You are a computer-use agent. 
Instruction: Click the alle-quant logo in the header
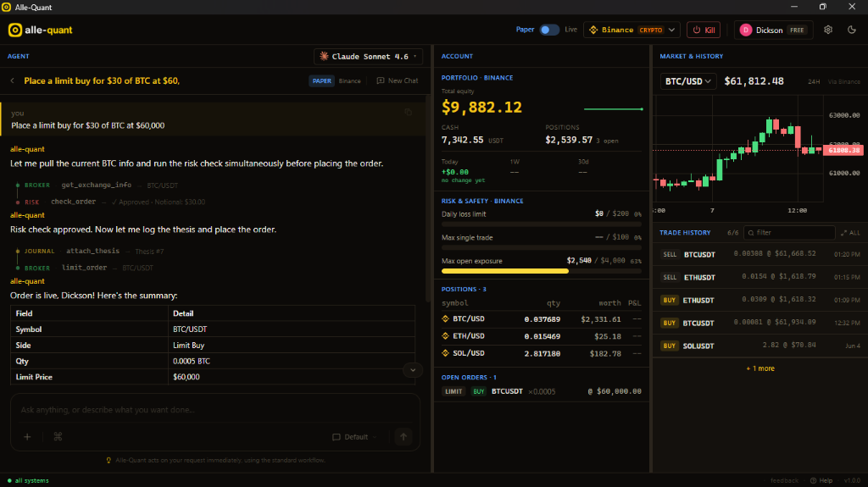tap(41, 30)
